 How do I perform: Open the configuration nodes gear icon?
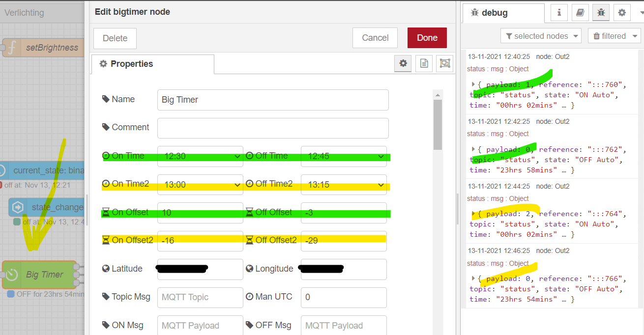(x=622, y=13)
